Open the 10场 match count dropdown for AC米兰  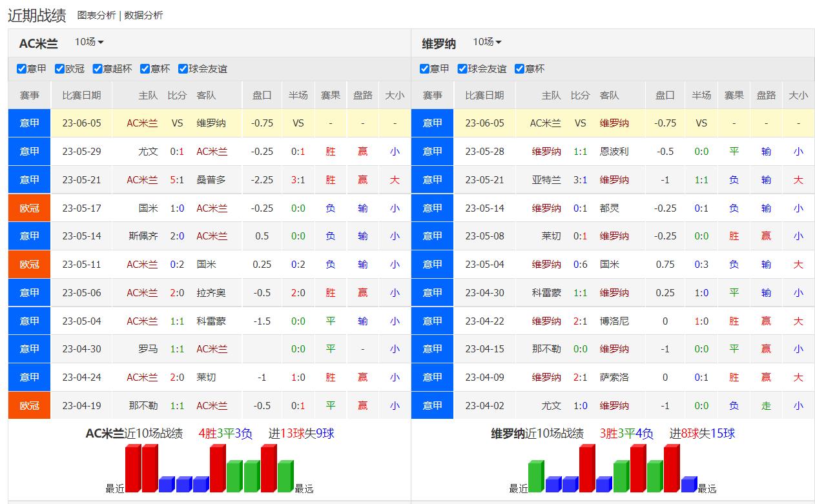click(x=88, y=42)
